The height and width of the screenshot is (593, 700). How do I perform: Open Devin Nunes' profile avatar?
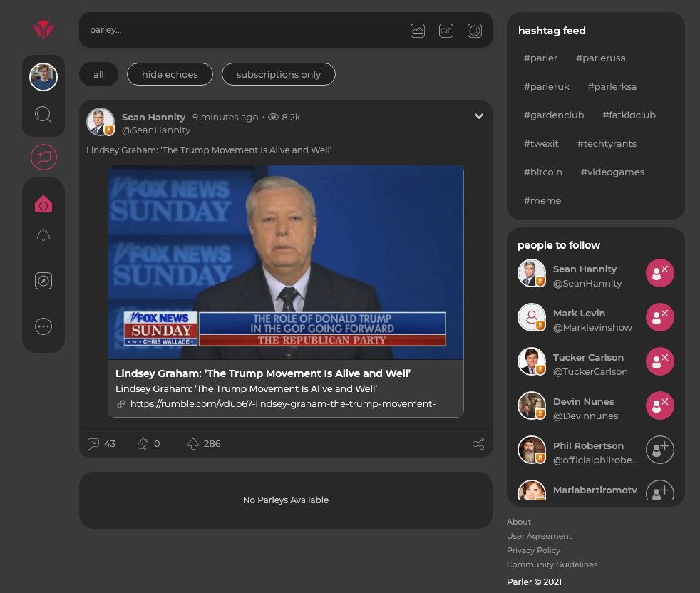pyautogui.click(x=531, y=406)
